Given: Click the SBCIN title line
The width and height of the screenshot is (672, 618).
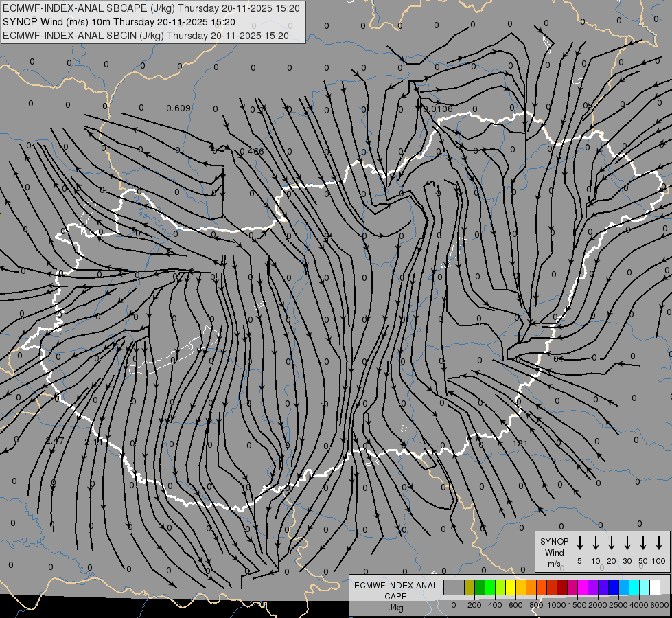Looking at the screenshot, I should pyautogui.click(x=146, y=36).
